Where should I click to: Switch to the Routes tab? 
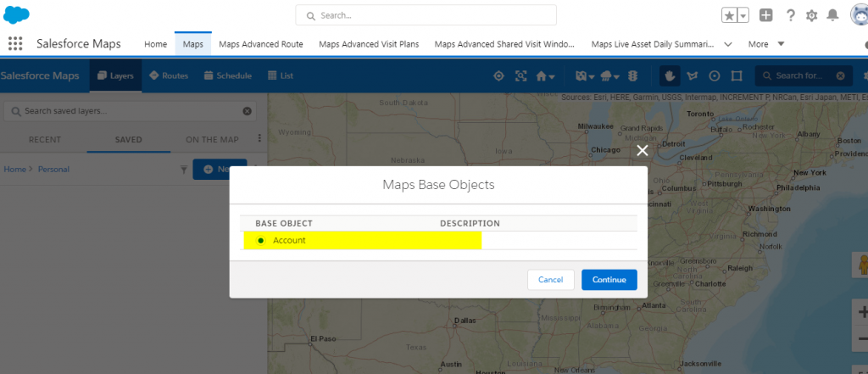(169, 76)
